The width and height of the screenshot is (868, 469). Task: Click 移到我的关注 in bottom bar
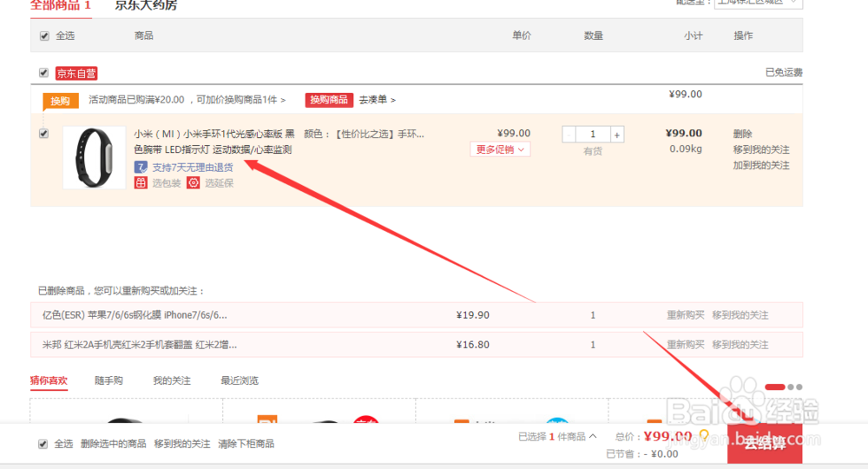point(182,444)
